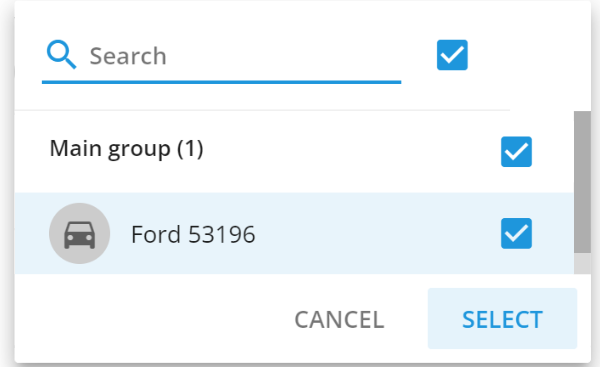This screenshot has width=600, height=367.
Task: Click the scrollbar track below the thumb
Action: (x=582, y=263)
